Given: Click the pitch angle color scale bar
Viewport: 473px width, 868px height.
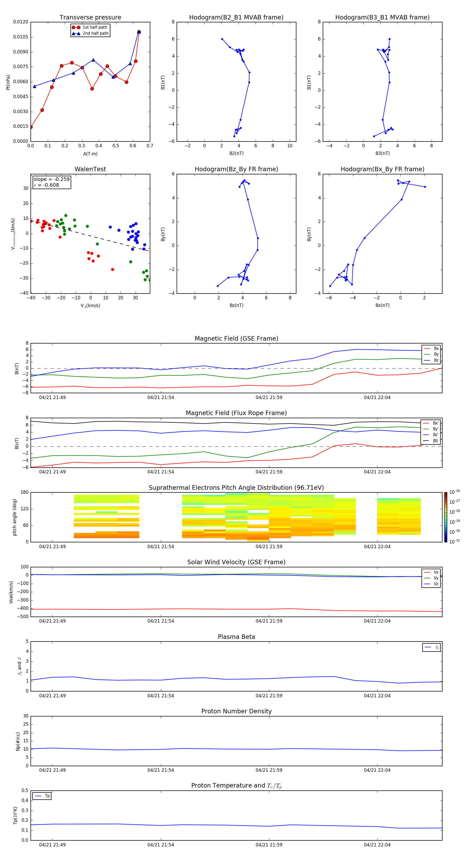Looking at the screenshot, I should 445,517.
